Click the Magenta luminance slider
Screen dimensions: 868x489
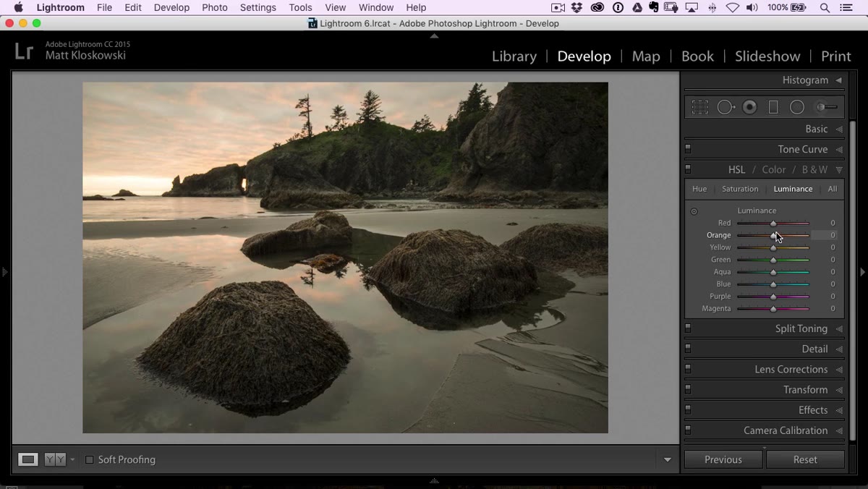[773, 309]
